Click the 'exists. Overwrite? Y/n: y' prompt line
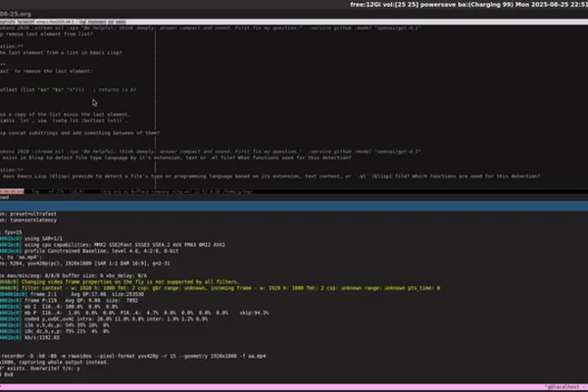 pyautogui.click(x=40, y=368)
